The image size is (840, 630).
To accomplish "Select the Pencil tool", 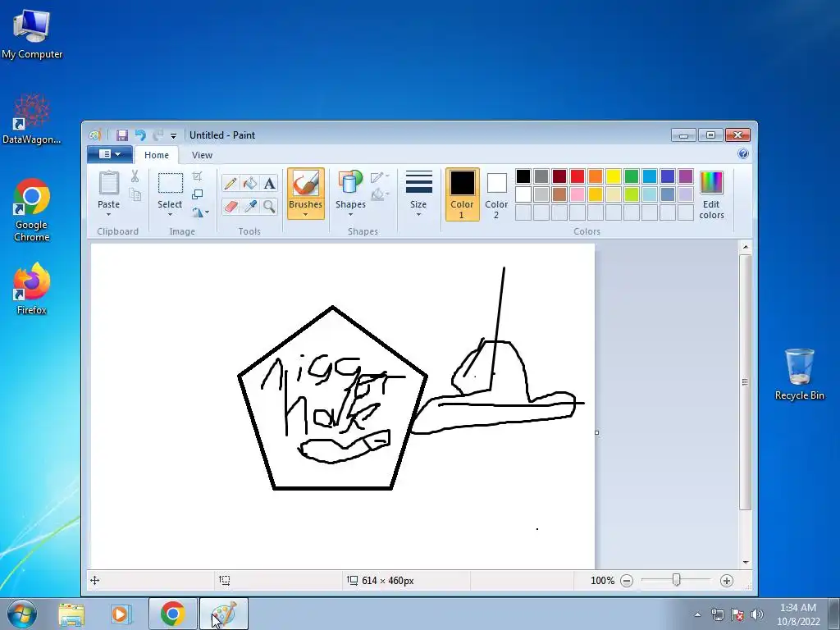I will (x=231, y=183).
